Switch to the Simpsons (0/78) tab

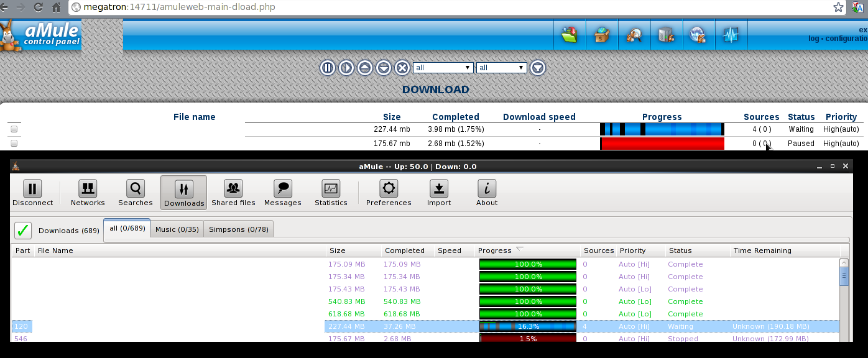(x=239, y=229)
